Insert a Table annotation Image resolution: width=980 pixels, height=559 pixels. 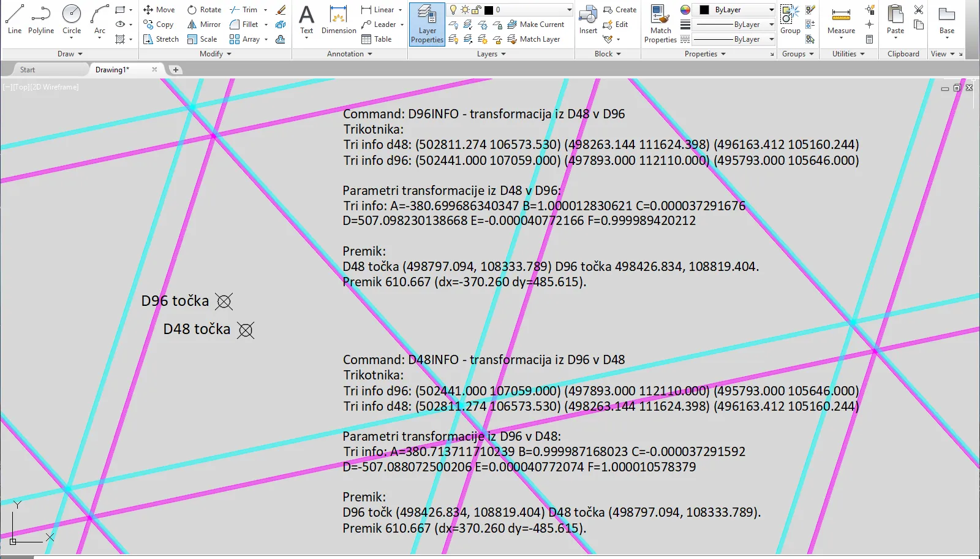(x=377, y=39)
